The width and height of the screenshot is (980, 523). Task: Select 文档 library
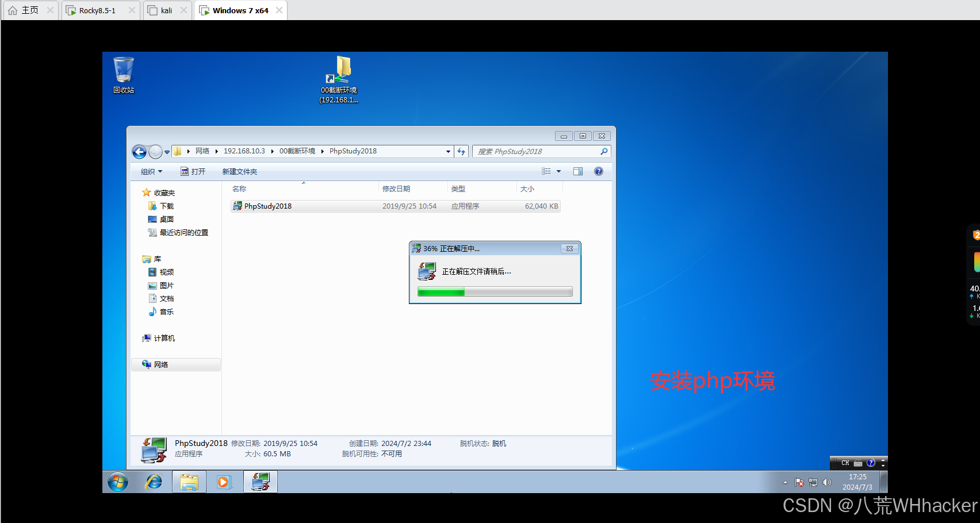click(x=161, y=299)
